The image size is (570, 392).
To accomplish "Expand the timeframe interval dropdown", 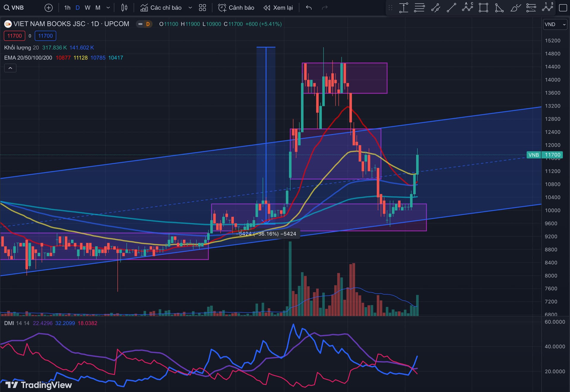I will click(x=108, y=8).
